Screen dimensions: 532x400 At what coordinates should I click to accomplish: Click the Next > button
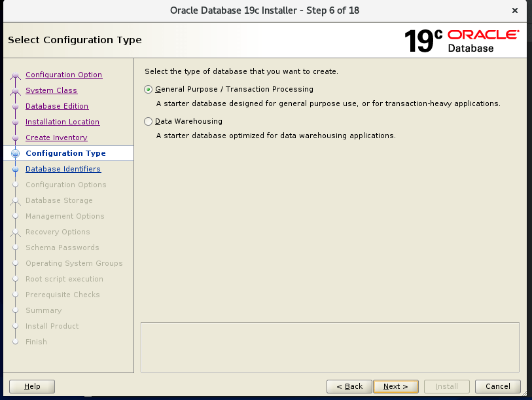(x=396, y=386)
